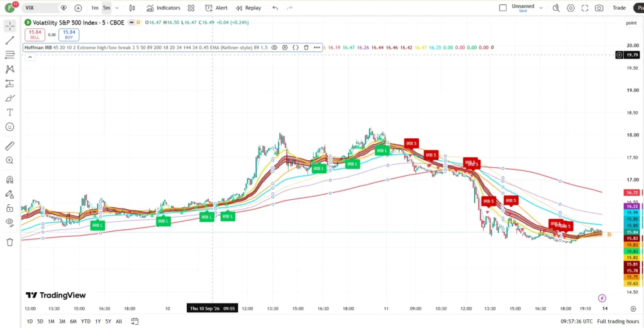Hide all drawings with eye icon
This screenshot has height=328, width=644.
tap(10, 222)
